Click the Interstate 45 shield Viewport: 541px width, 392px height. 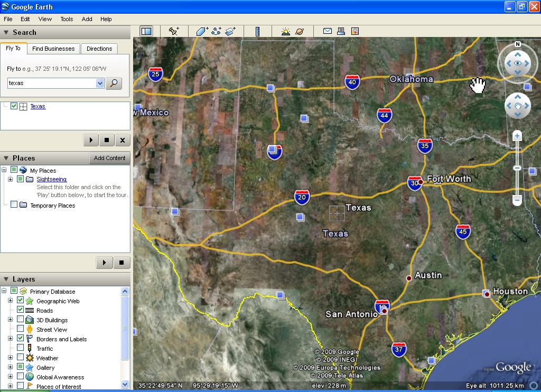tap(463, 231)
